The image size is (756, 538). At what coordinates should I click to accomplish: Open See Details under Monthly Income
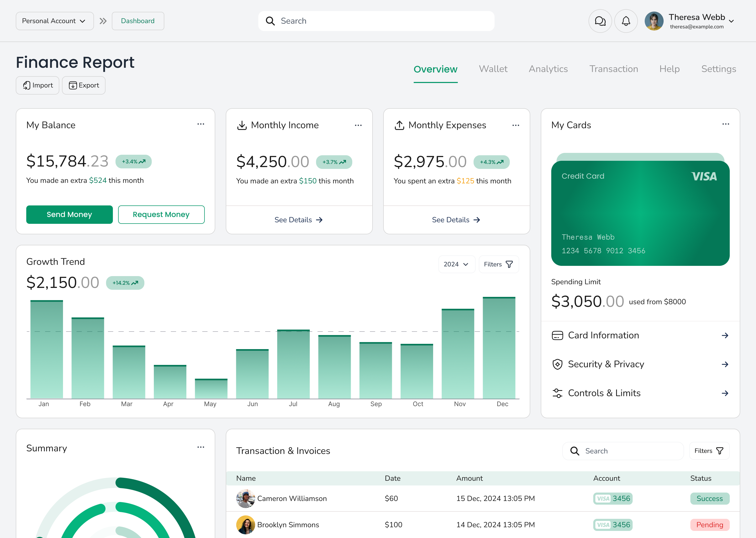298,220
